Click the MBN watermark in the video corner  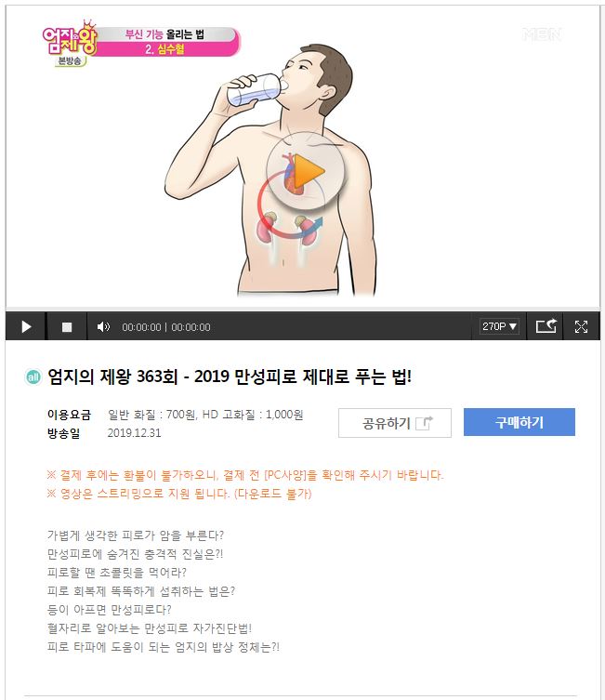coord(542,34)
